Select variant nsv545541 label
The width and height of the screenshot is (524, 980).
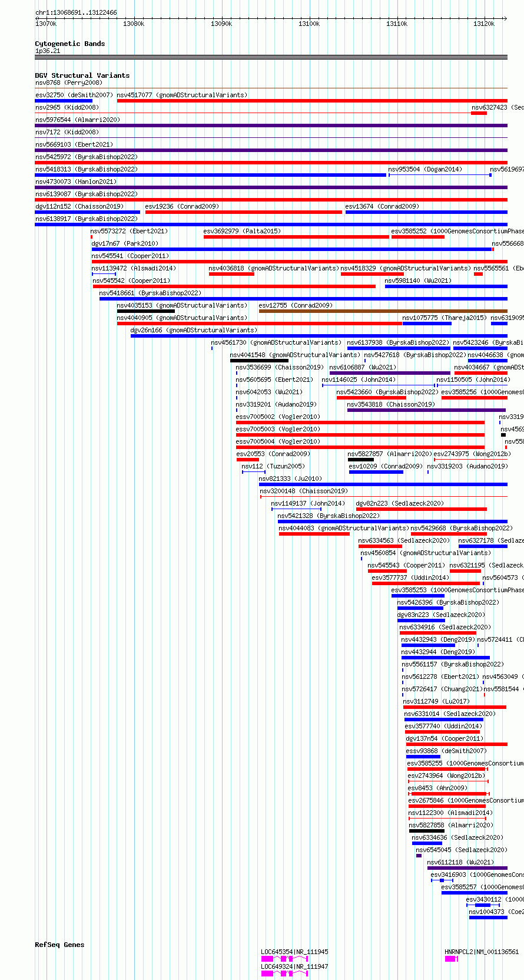click(x=130, y=256)
